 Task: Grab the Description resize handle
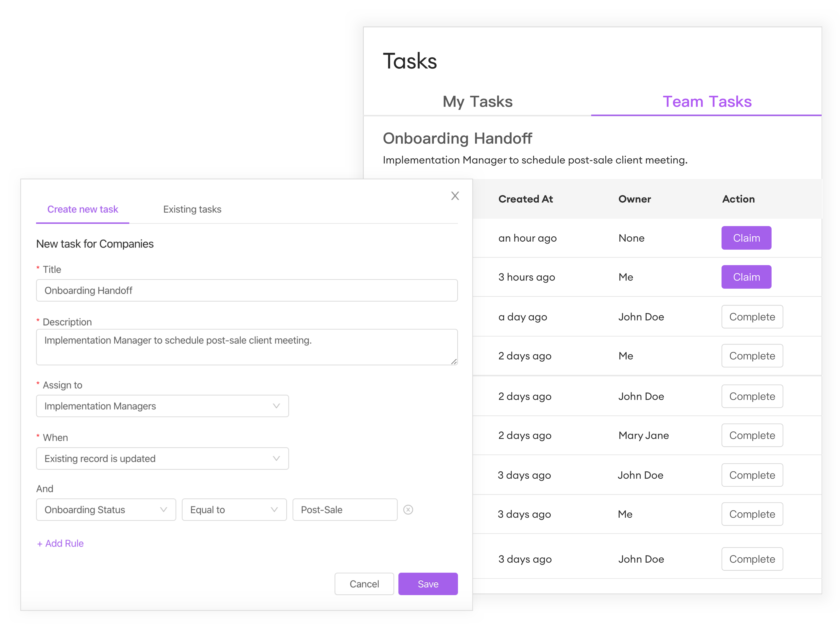click(x=454, y=361)
